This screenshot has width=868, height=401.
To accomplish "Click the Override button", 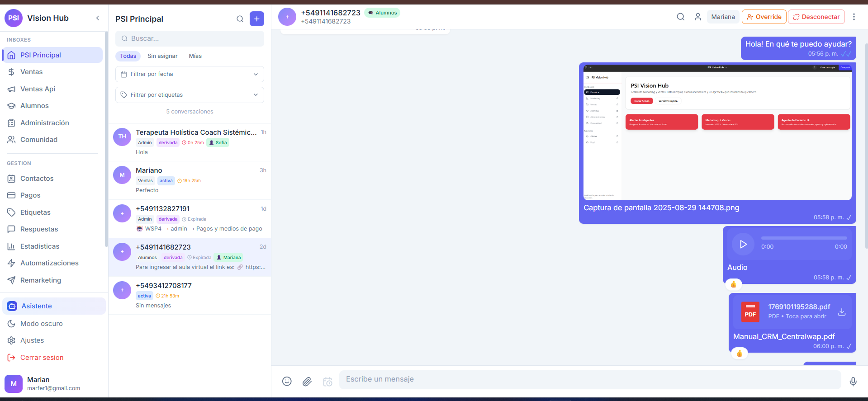I will click(x=764, y=17).
